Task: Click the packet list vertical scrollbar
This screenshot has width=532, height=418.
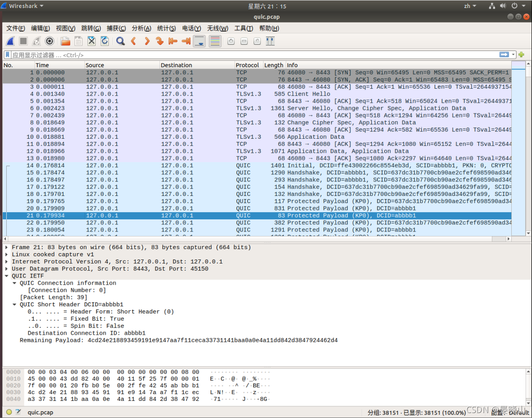Action: [x=528, y=148]
